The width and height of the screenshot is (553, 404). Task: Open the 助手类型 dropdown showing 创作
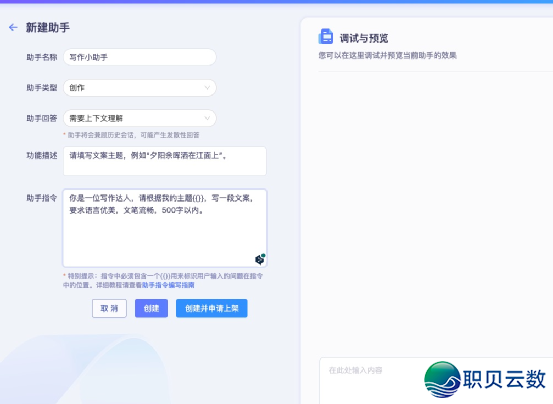(140, 88)
